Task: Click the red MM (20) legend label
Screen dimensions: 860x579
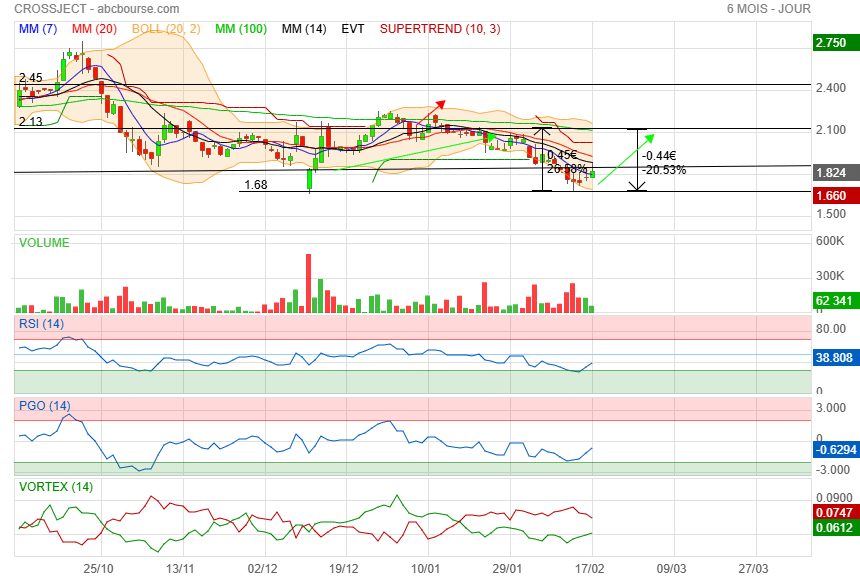Action: (x=94, y=29)
